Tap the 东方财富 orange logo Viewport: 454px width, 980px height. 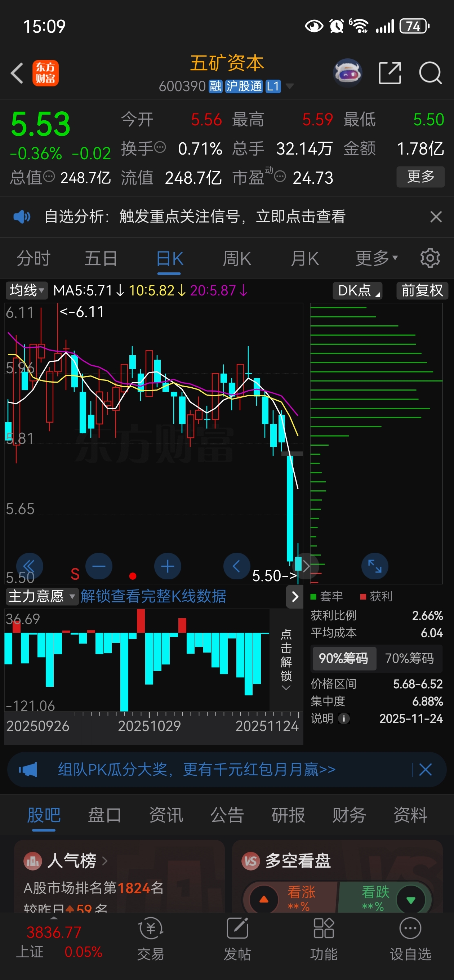click(x=45, y=73)
